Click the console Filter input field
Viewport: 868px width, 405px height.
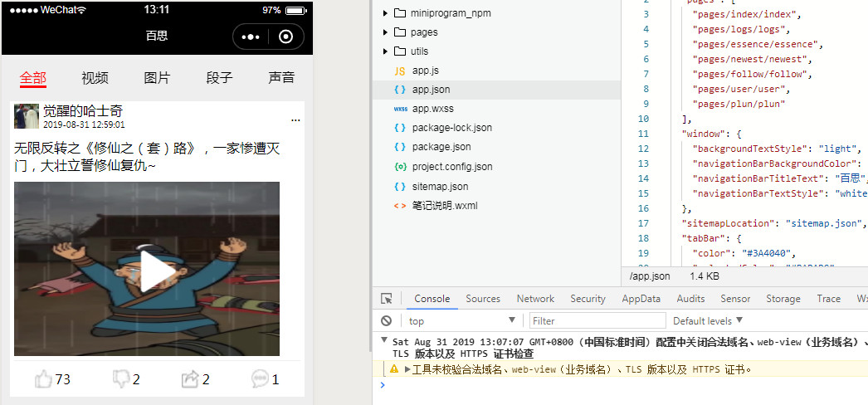coord(597,321)
